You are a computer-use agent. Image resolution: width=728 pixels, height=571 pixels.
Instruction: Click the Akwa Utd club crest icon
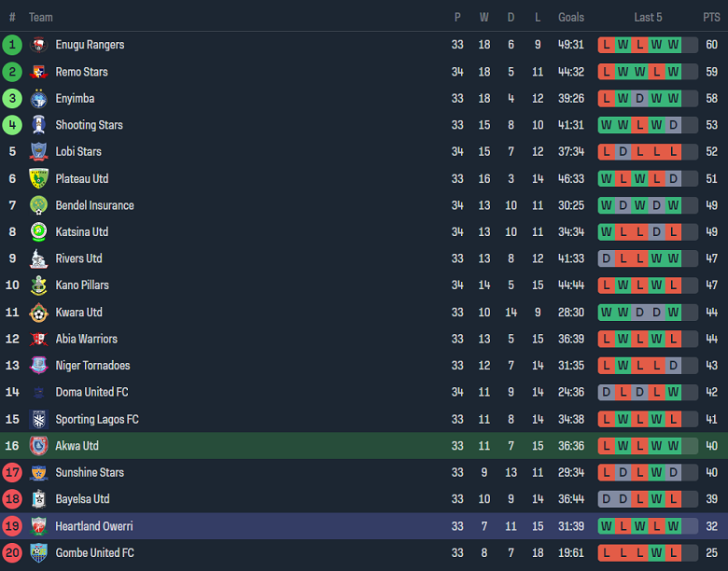tap(38, 446)
